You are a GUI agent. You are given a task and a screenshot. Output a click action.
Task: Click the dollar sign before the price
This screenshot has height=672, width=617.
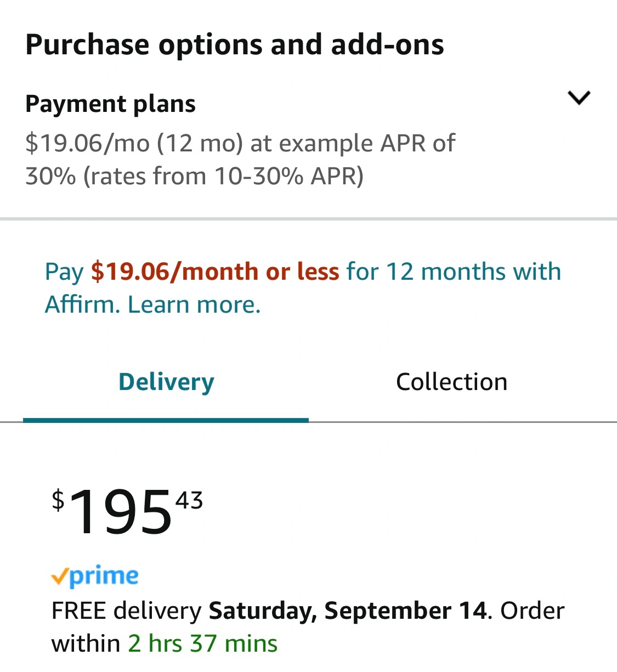pos(58,501)
